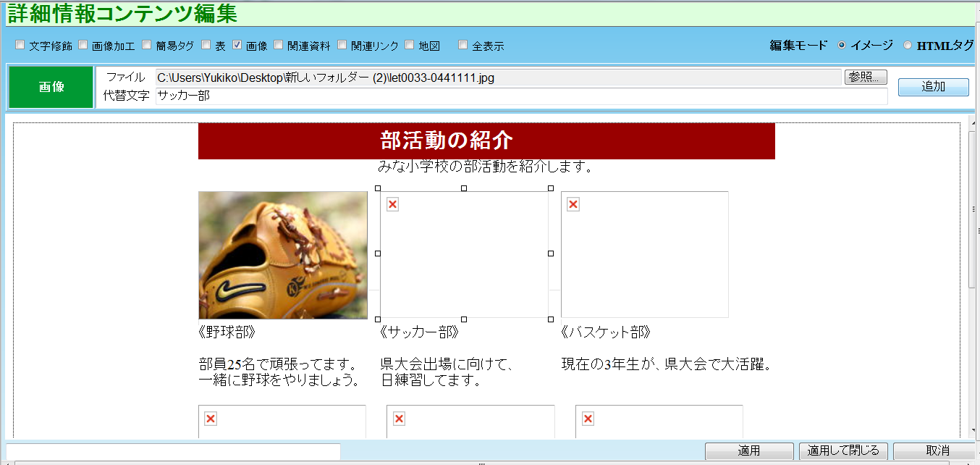Screen dimensions: 980x465
Task: Check the 全表示 checkbox
Action: pos(463,45)
